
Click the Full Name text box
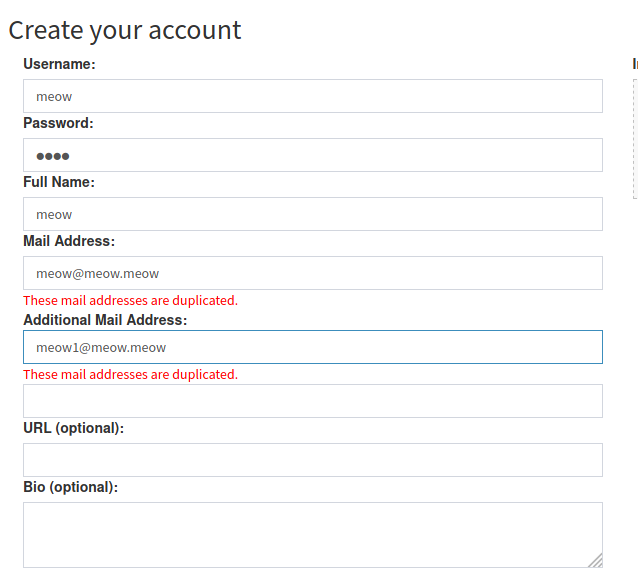click(x=312, y=214)
